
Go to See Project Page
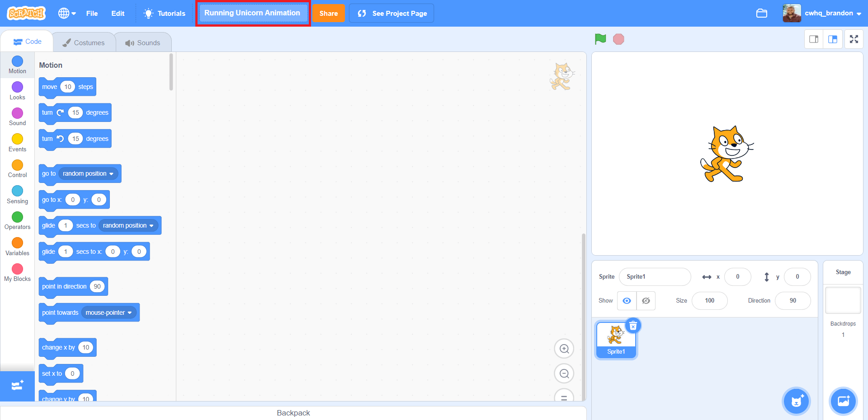pos(391,13)
